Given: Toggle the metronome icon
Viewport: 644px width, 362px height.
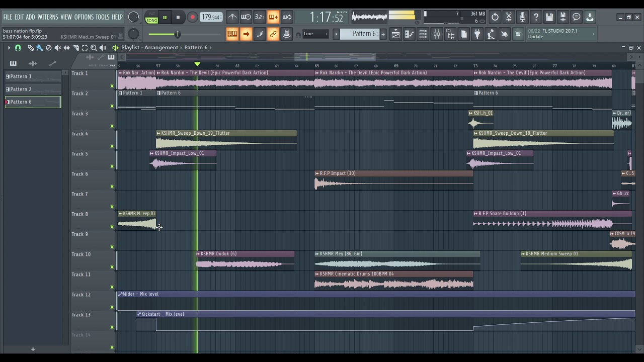Looking at the screenshot, I should click(x=232, y=17).
